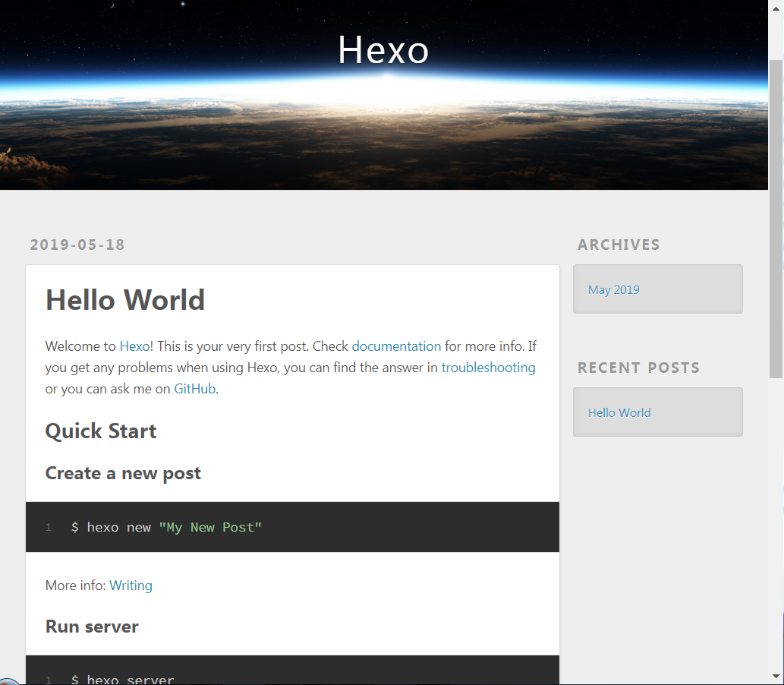Follow the Writing link under Quick Start
Image resolution: width=784 pixels, height=685 pixels.
click(x=131, y=586)
